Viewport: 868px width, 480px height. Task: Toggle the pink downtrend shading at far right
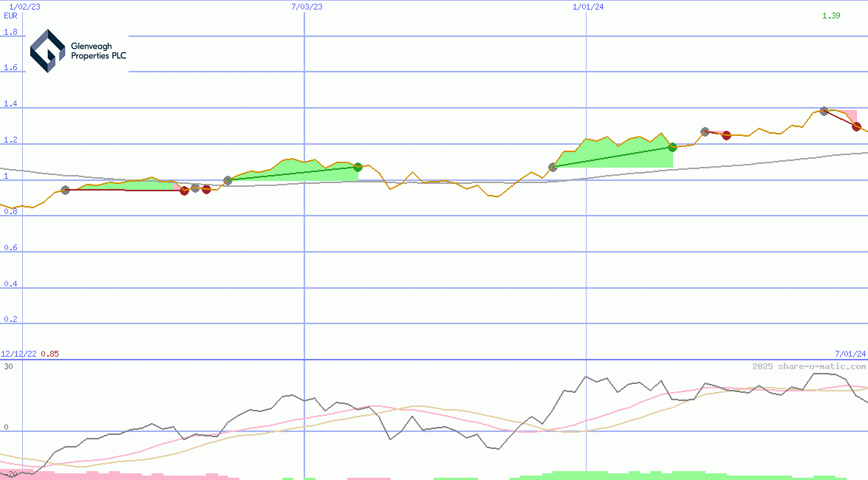850,114
